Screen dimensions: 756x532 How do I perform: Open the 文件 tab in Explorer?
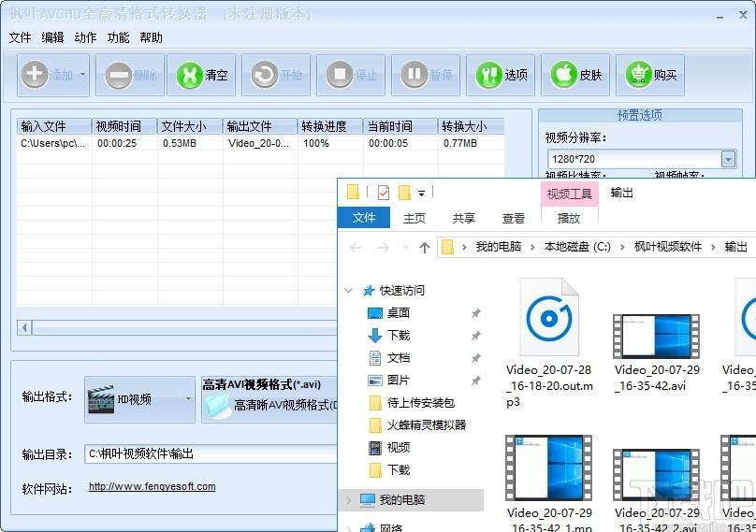pos(364,218)
